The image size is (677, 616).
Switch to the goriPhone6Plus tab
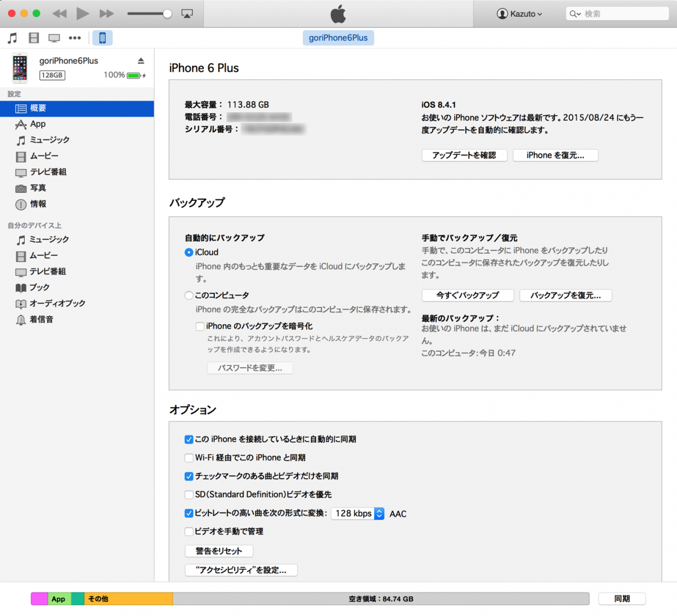pos(338,37)
